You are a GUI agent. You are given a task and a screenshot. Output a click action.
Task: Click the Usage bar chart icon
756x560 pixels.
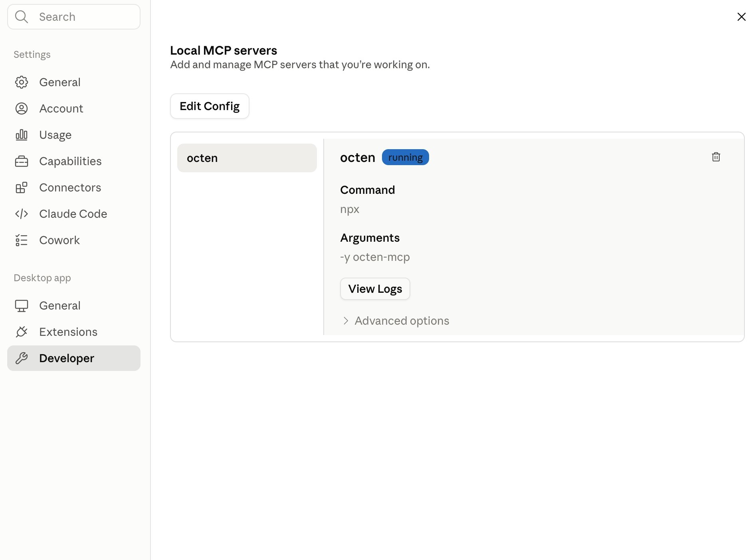click(22, 135)
